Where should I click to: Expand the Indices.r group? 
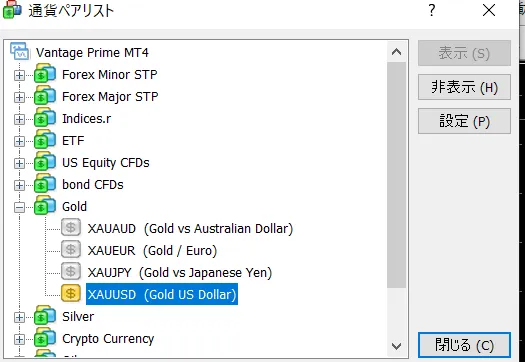tap(19, 120)
